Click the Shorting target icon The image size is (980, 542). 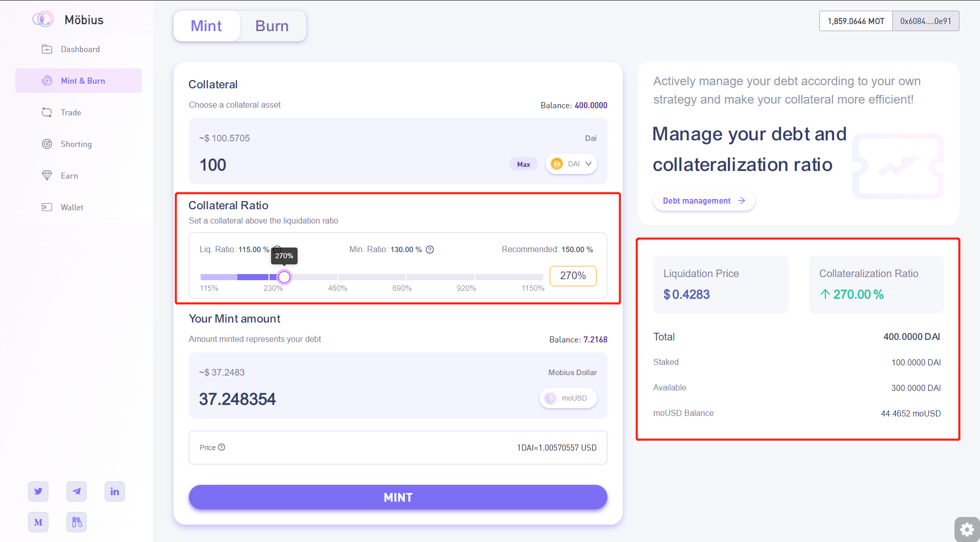point(47,144)
